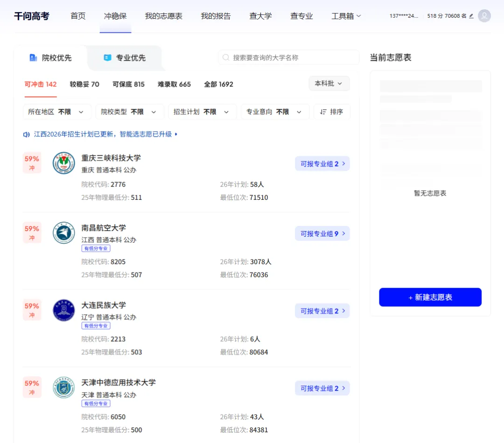504x443 pixels.
Task: Open 可报专业组 2 for 天津中德应用技术大学
Action: point(322,388)
